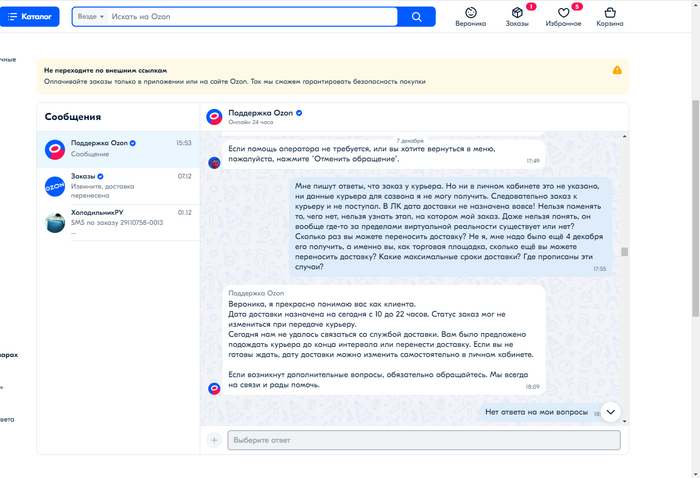Click the Заказы OZON round avatar
This screenshot has width=700, height=478.
point(55,186)
